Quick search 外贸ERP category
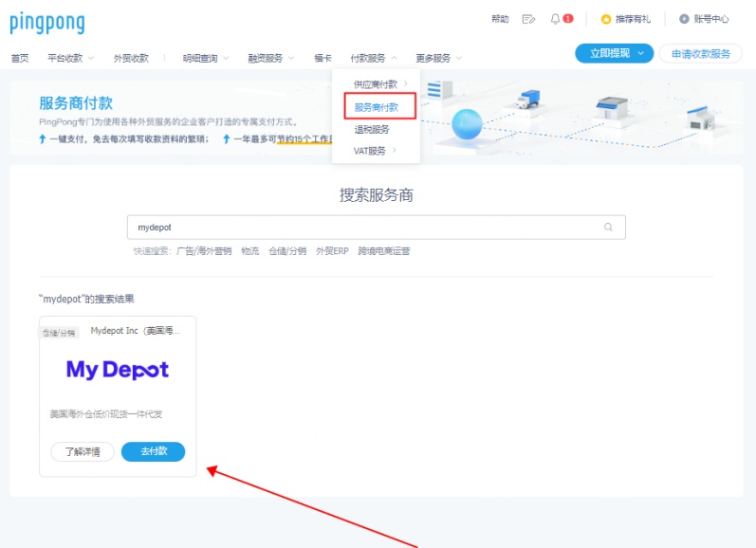756x548 pixels. point(332,250)
